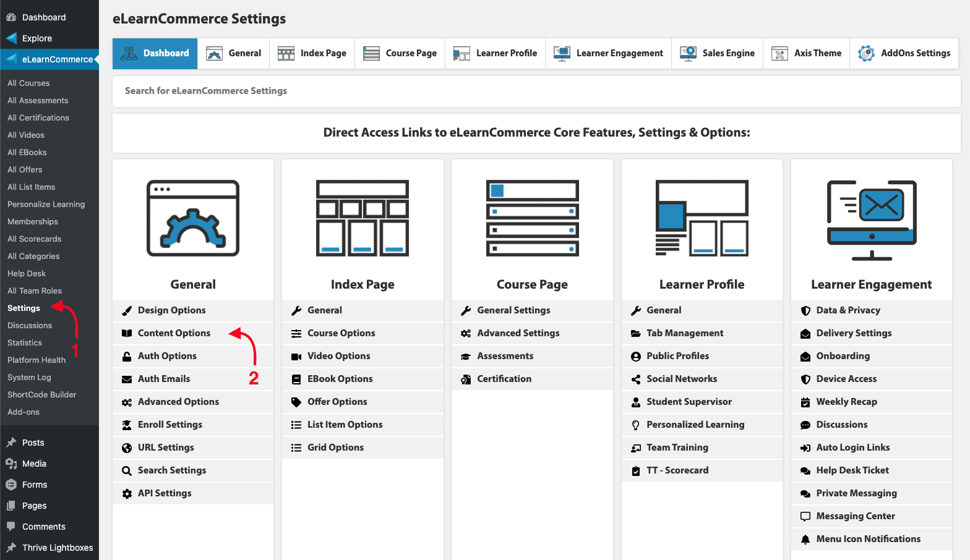This screenshot has height=560, width=970.
Task: Click the WordPress Dashboard gauge icon in sidebar
Action: tap(11, 17)
